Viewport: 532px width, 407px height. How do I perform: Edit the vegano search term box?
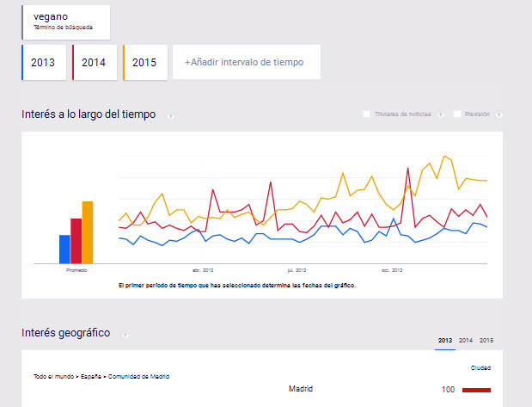tap(66, 22)
